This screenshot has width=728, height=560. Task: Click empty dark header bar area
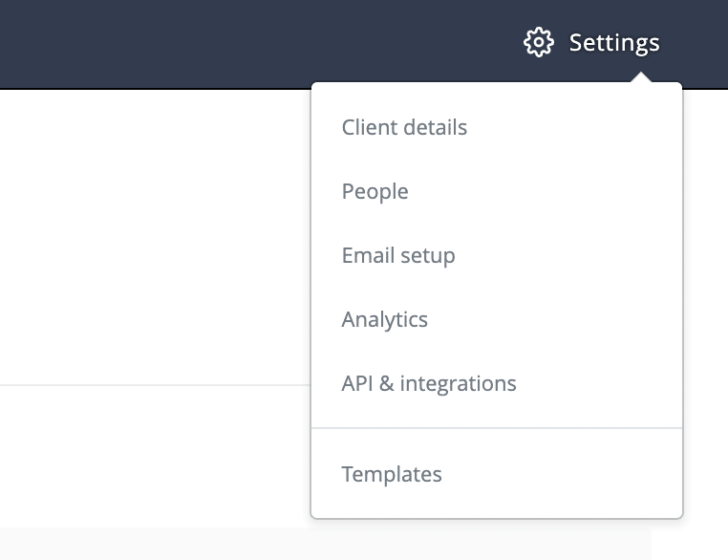239,43
